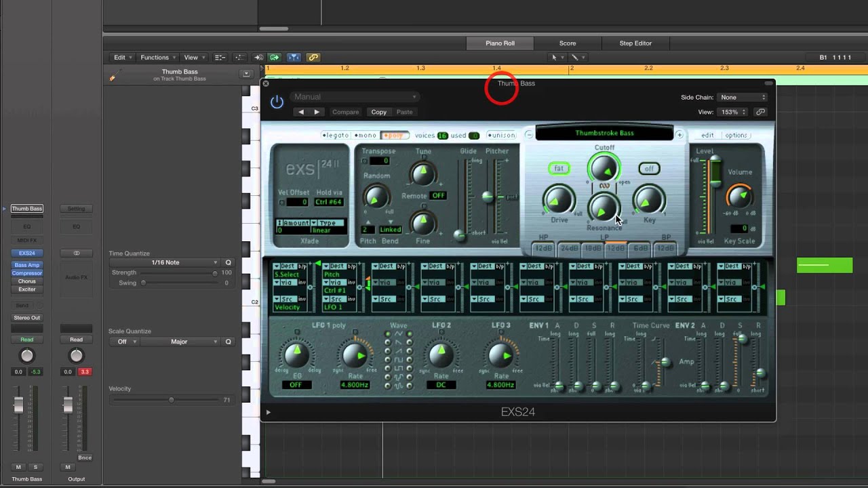Image resolution: width=868 pixels, height=488 pixels.
Task: Toggle unison mode
Action: click(501, 135)
